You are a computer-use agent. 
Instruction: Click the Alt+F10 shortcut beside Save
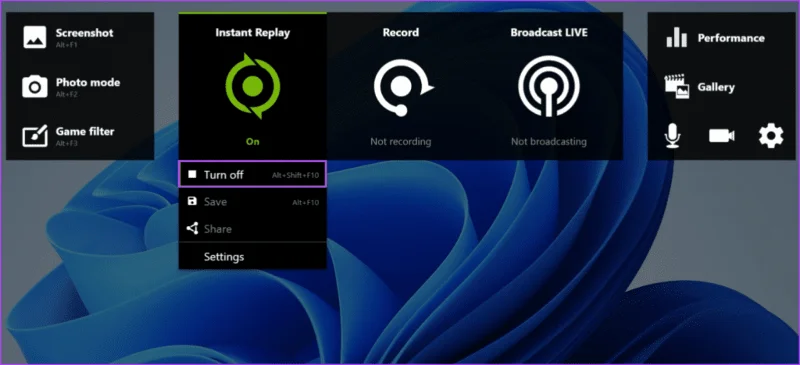pos(306,203)
